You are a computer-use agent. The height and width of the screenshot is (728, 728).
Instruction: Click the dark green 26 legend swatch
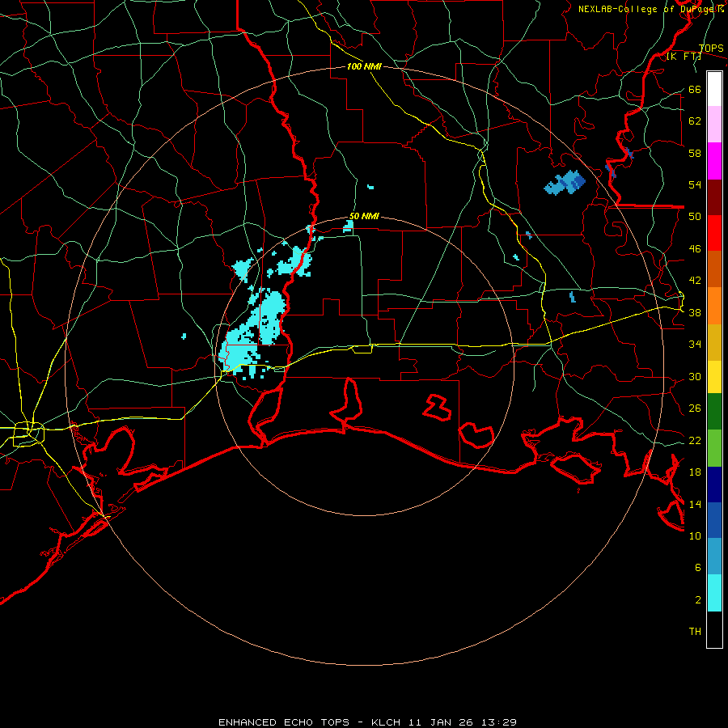coord(714,412)
